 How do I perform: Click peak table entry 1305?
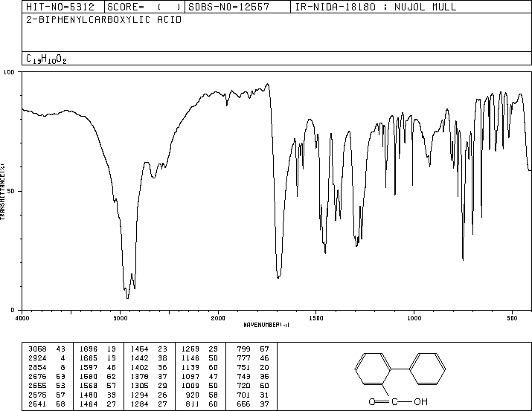(x=139, y=386)
